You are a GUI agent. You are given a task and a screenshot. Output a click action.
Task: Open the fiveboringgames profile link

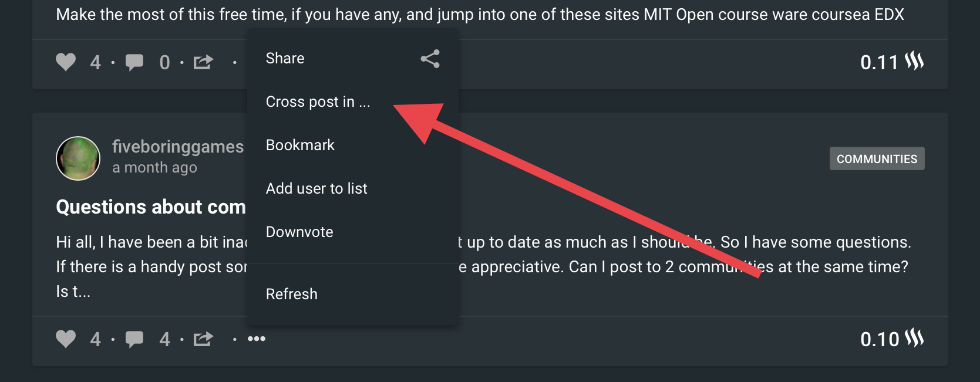point(177,147)
